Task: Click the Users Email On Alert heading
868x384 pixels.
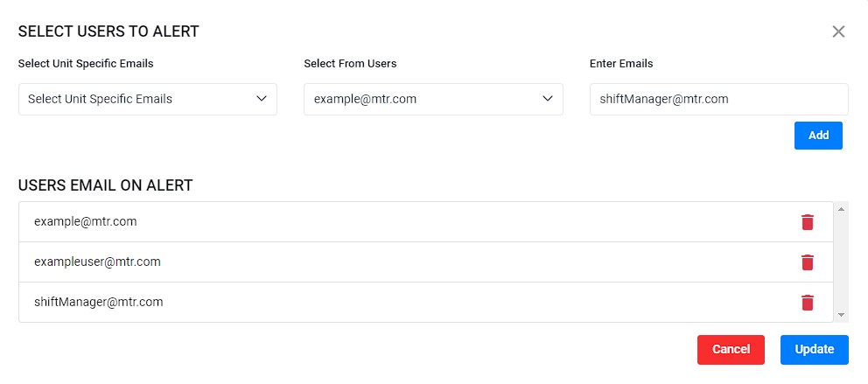Action: [x=105, y=185]
